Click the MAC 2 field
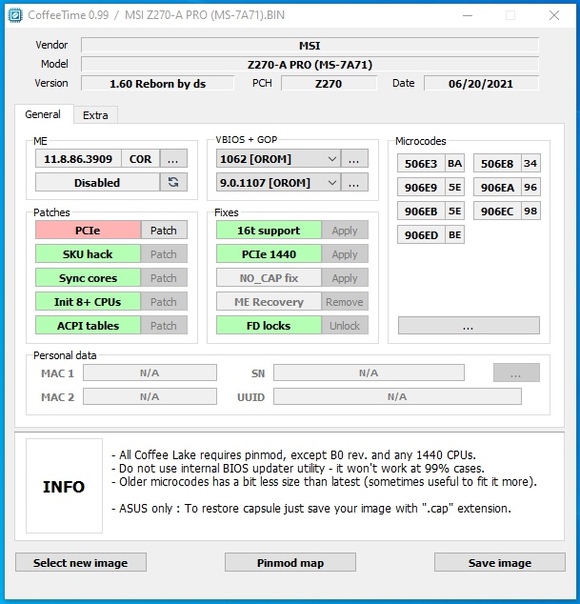 150,397
